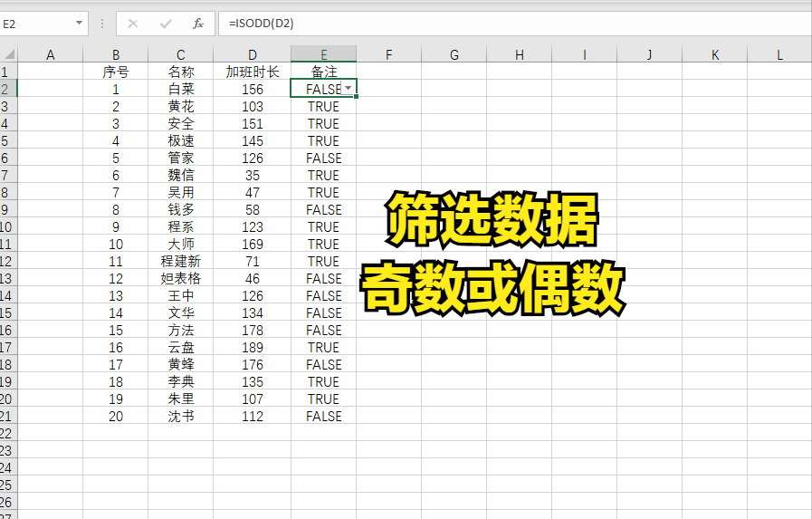Select column G header
812x519 pixels.
click(x=454, y=54)
